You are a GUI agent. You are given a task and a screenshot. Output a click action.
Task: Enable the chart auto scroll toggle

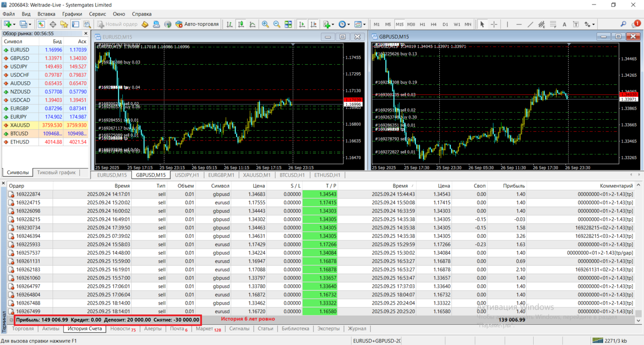coord(302,24)
